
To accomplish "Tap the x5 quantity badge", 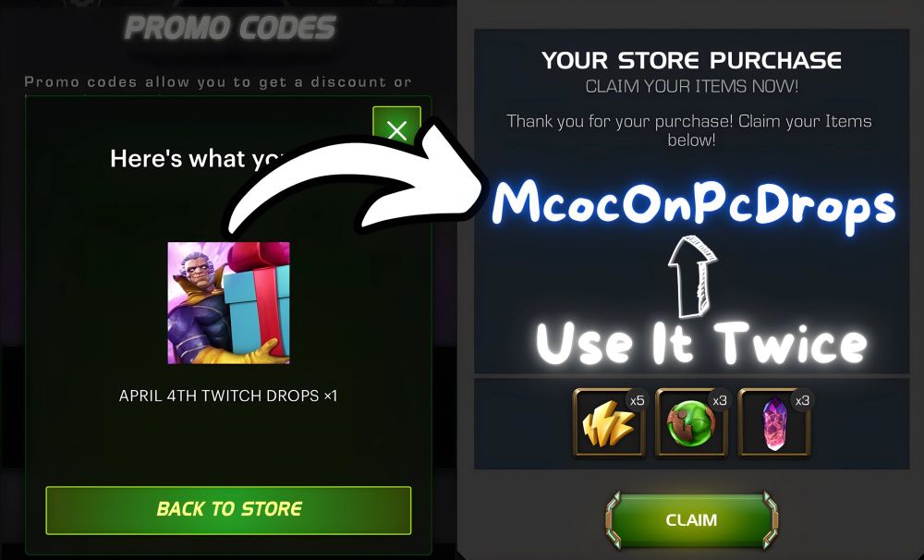I will coord(637,401).
